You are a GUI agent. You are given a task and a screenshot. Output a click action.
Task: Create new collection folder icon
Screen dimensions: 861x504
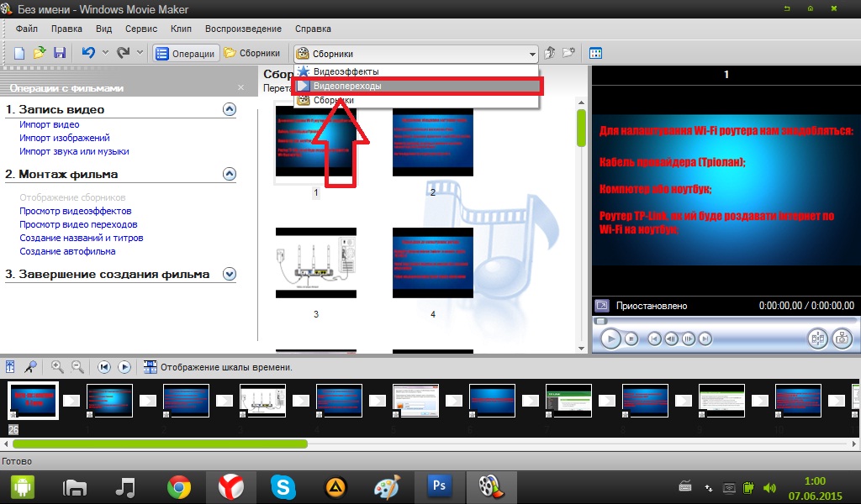point(569,53)
